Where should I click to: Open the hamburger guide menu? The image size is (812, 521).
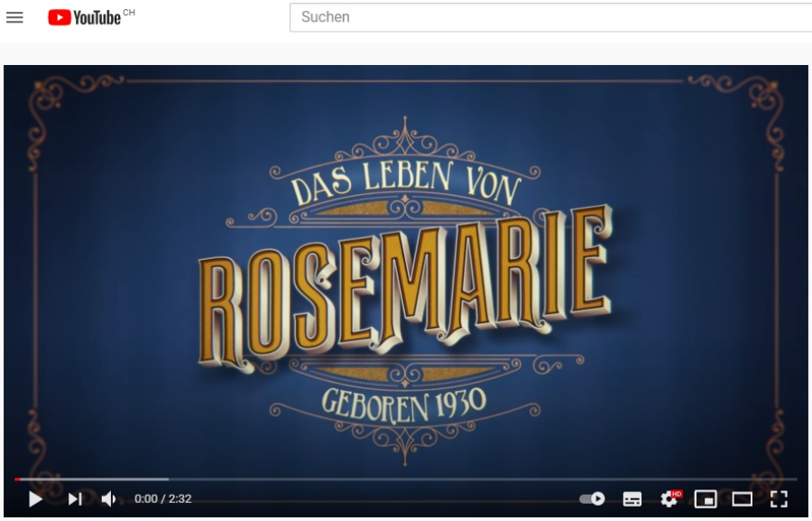pos(14,18)
